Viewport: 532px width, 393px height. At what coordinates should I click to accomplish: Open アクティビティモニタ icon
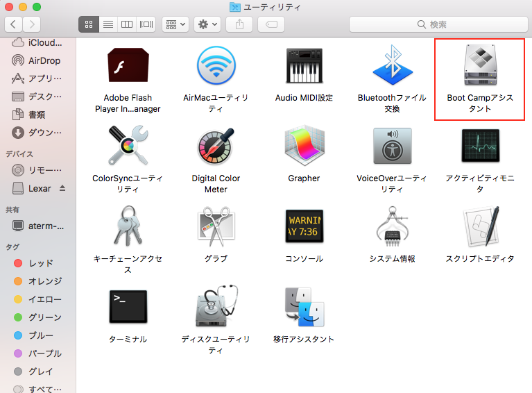[481, 146]
